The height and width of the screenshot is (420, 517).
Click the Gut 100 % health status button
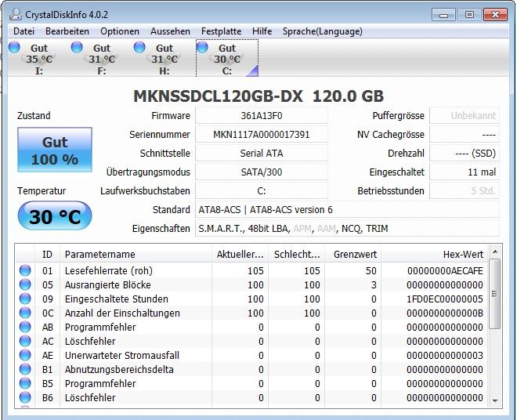(x=55, y=150)
